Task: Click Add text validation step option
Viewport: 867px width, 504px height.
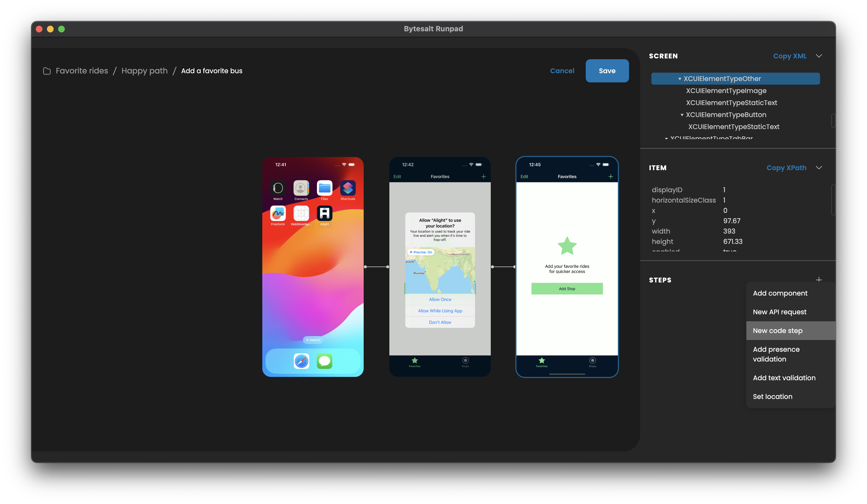Action: coord(784,377)
